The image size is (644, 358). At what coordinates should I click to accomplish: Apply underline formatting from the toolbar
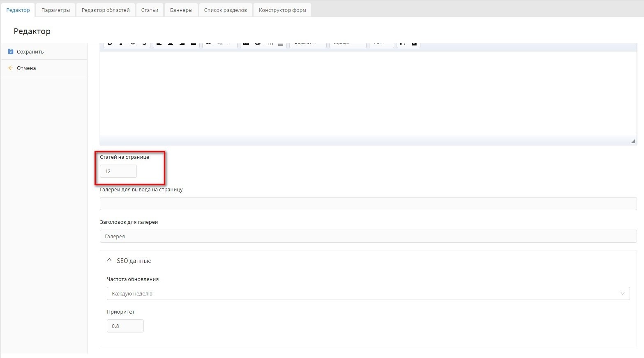133,44
